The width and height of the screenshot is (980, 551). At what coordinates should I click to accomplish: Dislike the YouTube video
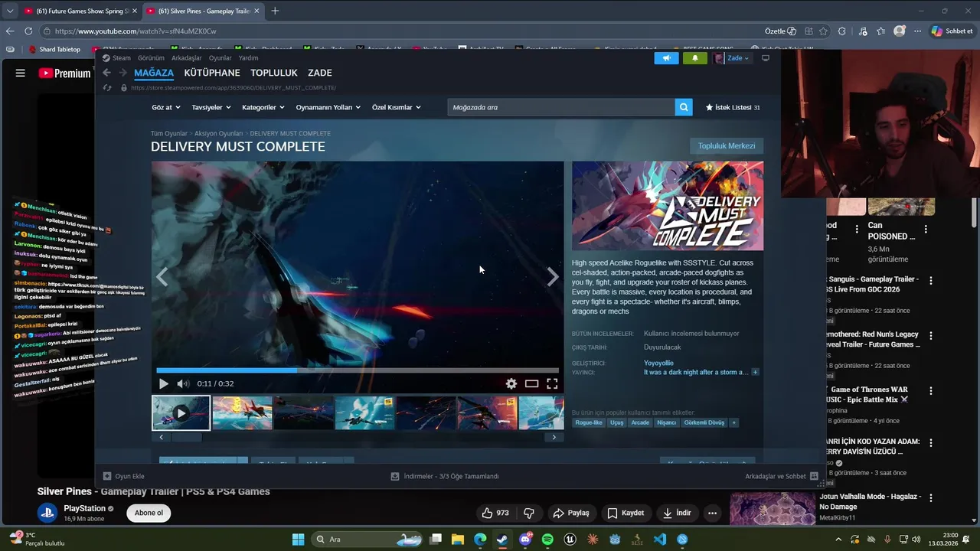click(528, 513)
